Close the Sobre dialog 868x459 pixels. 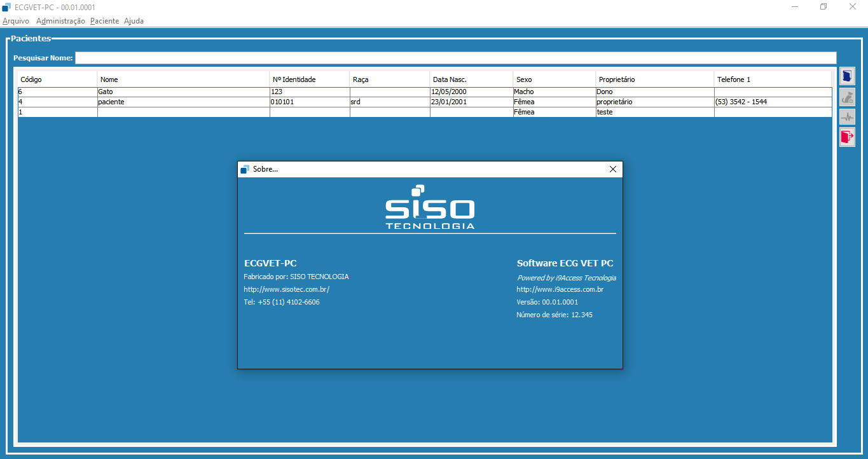point(613,169)
